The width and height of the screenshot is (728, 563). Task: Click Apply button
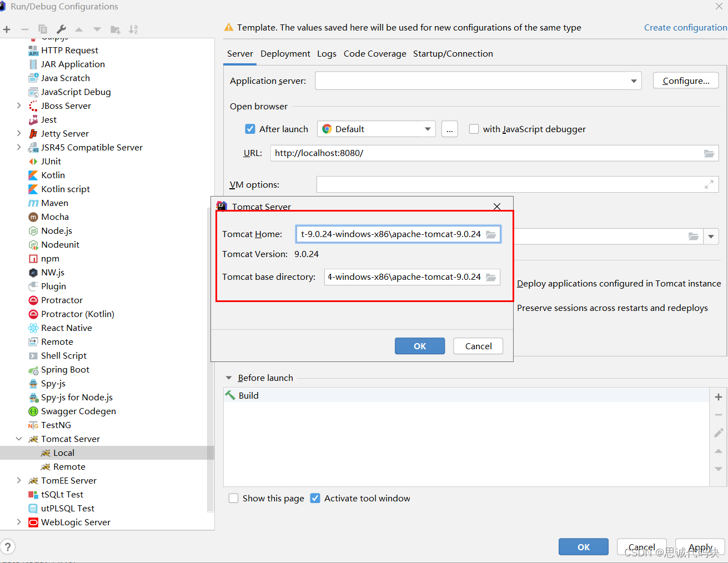tap(700, 547)
